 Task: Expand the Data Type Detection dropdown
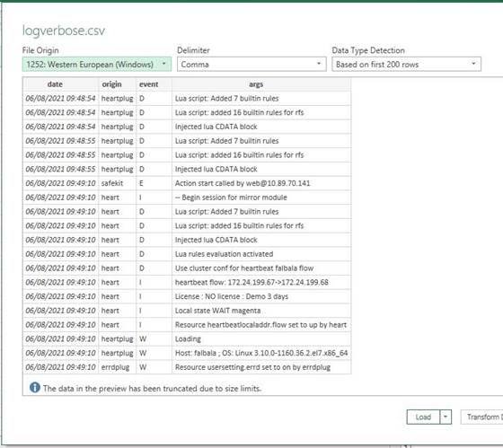coord(406,64)
